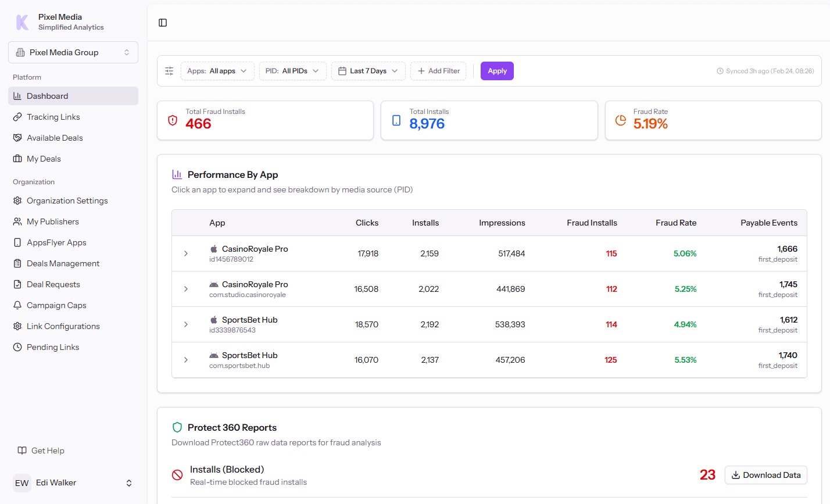The height and width of the screenshot is (504, 830).
Task: Open the Apps: All apps dropdown
Action: pos(217,70)
